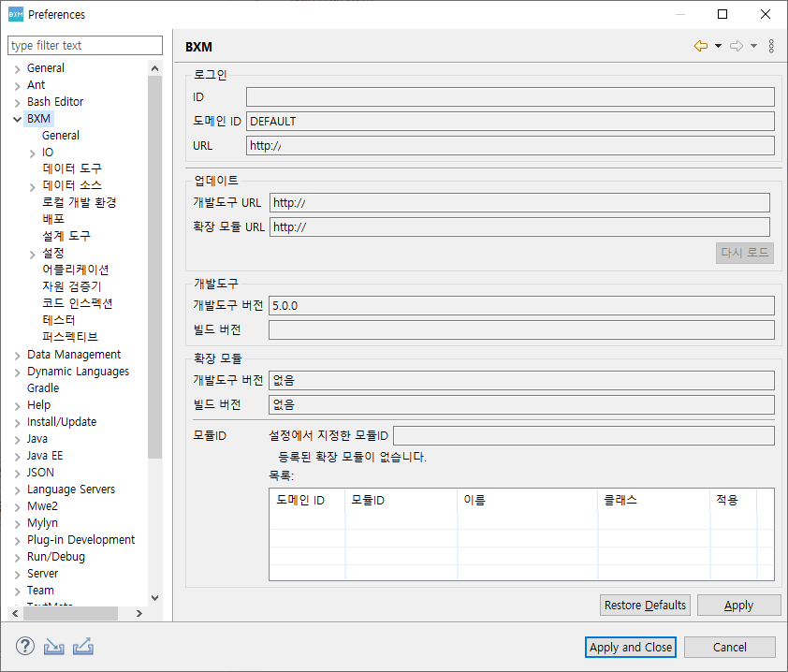Click the 모듈ID table column header

(401, 500)
